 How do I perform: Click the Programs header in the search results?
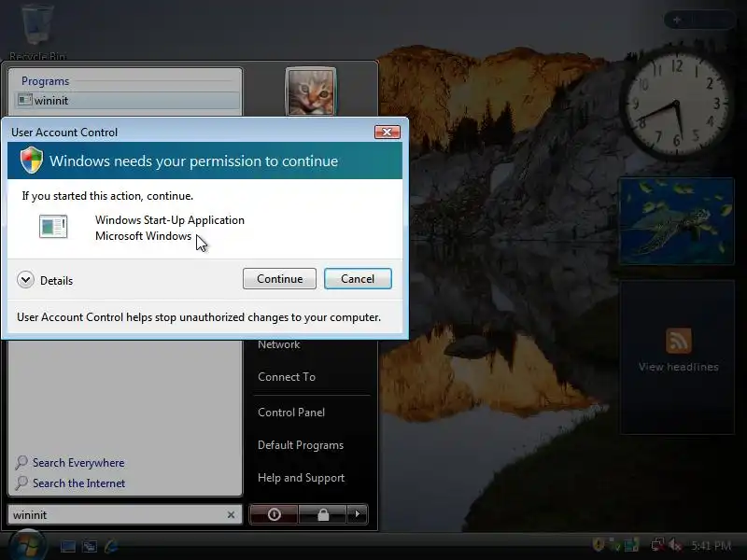point(45,81)
